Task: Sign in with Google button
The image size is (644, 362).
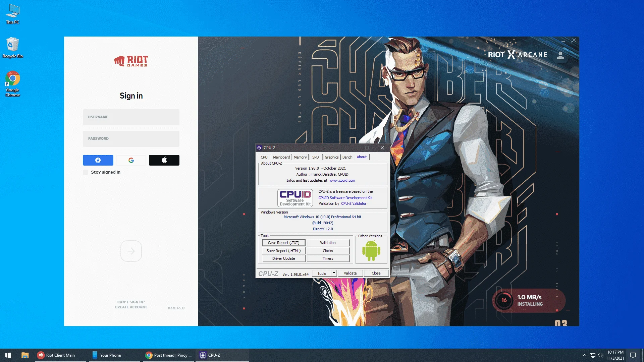Action: 131,160
